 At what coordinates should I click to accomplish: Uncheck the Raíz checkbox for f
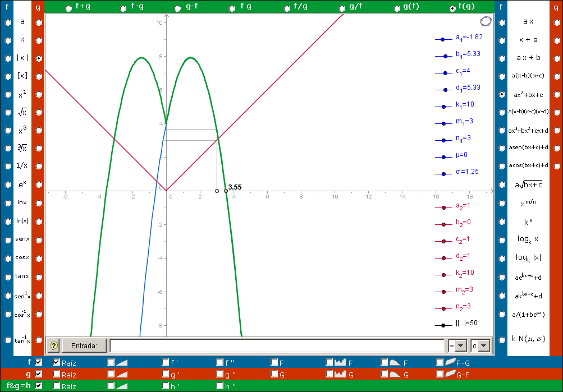(57, 362)
